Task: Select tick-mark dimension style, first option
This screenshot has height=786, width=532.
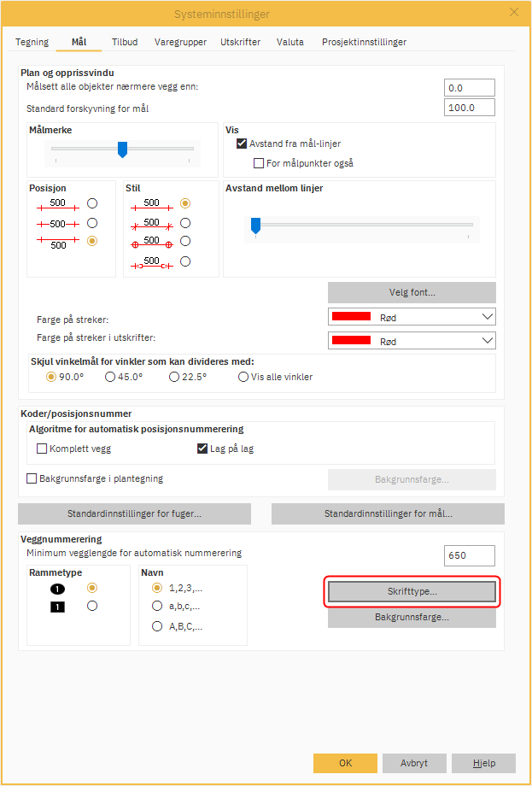Action: 185,203
